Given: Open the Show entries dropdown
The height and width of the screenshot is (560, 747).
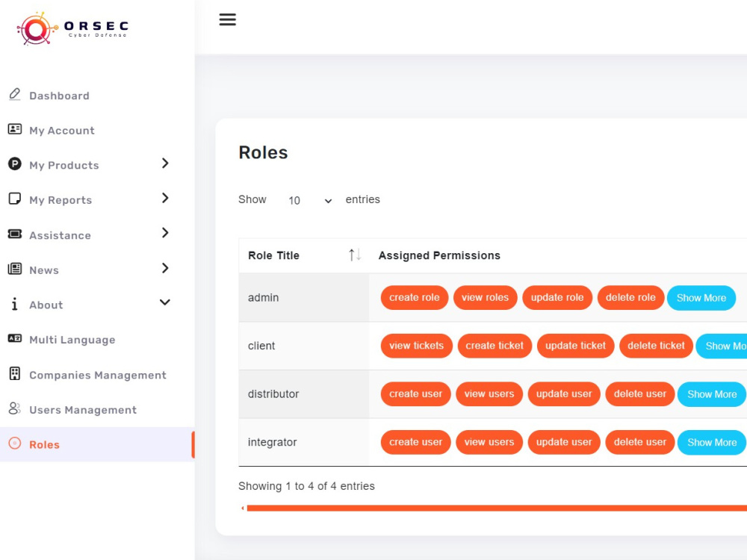Looking at the screenshot, I should tap(309, 200).
